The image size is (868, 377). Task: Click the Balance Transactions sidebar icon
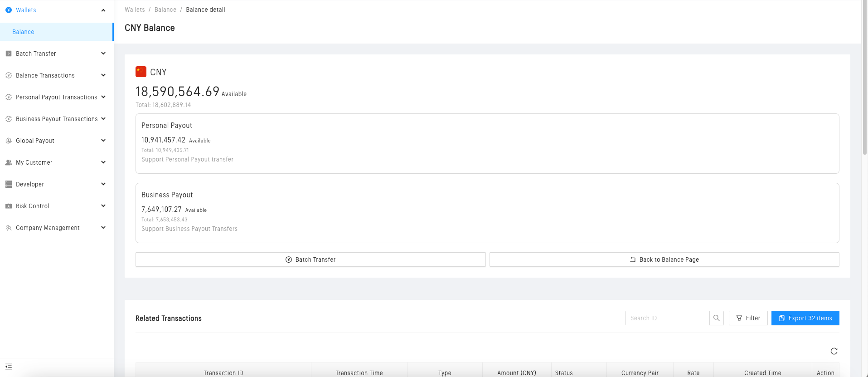(x=9, y=75)
